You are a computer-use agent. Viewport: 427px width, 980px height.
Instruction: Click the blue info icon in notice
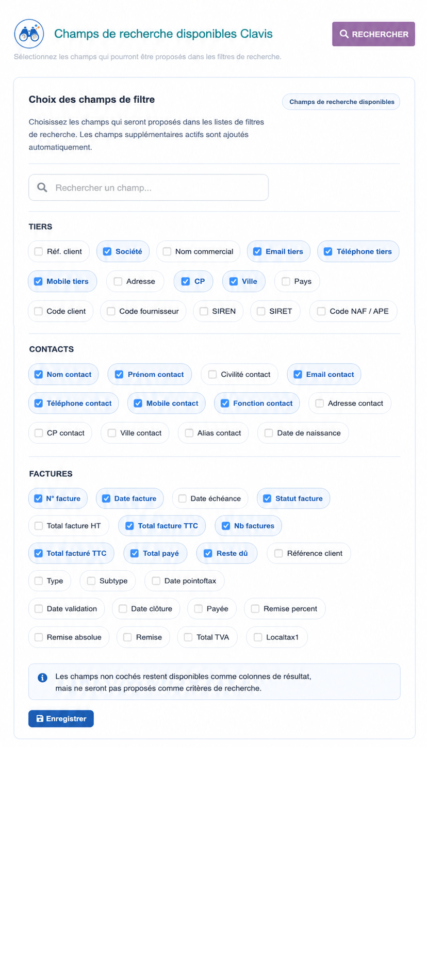pos(43,678)
